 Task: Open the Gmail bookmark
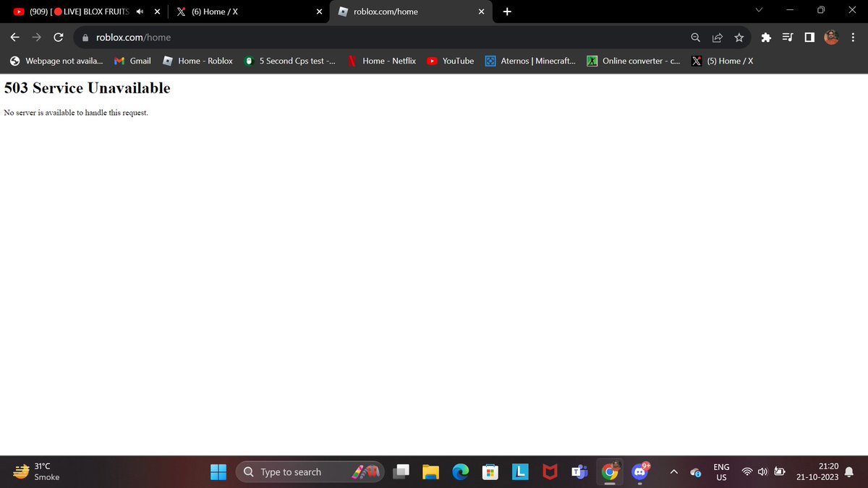[133, 61]
